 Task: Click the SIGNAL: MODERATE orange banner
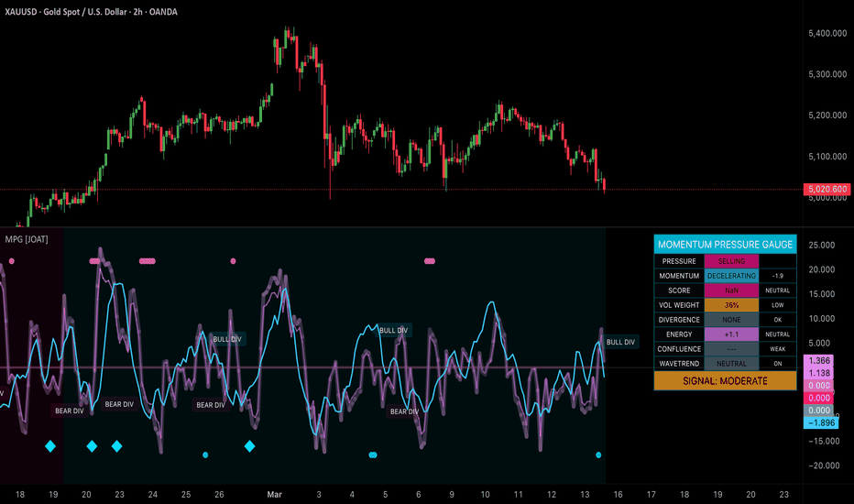pos(725,381)
